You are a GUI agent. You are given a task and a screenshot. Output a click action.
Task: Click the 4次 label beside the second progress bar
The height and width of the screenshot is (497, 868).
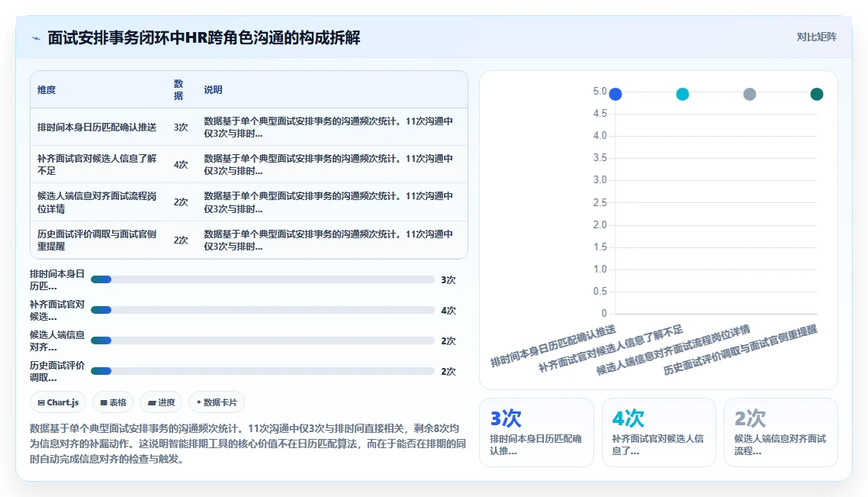448,311
